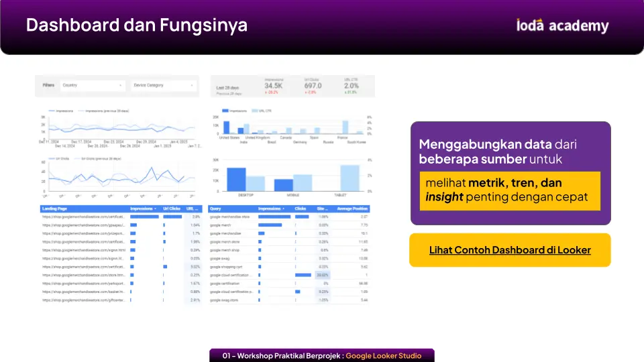644x362 pixels.
Task: Click the Last 28 days date range
Action: point(229,87)
